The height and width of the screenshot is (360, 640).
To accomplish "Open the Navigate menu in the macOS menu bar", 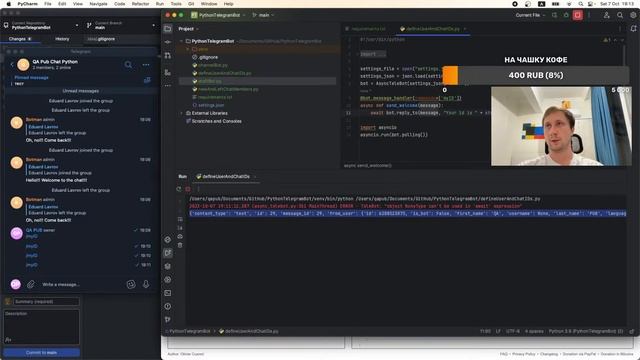I will 98,4.
